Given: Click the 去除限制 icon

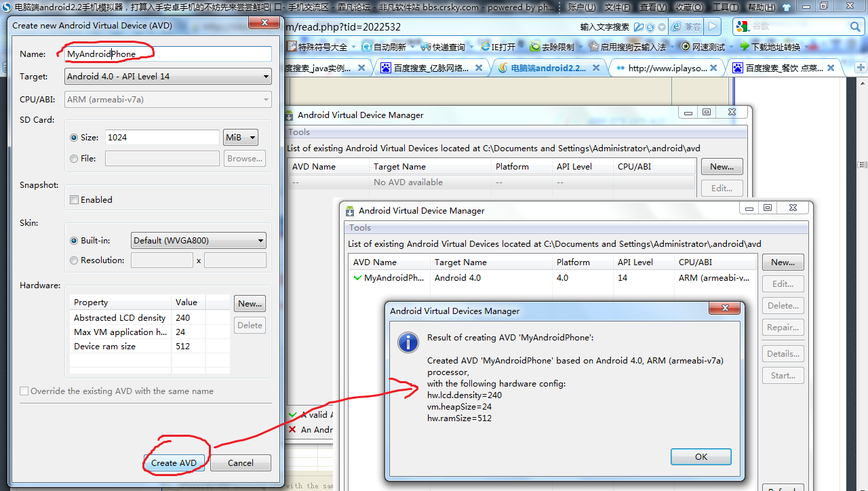Looking at the screenshot, I should [x=535, y=47].
